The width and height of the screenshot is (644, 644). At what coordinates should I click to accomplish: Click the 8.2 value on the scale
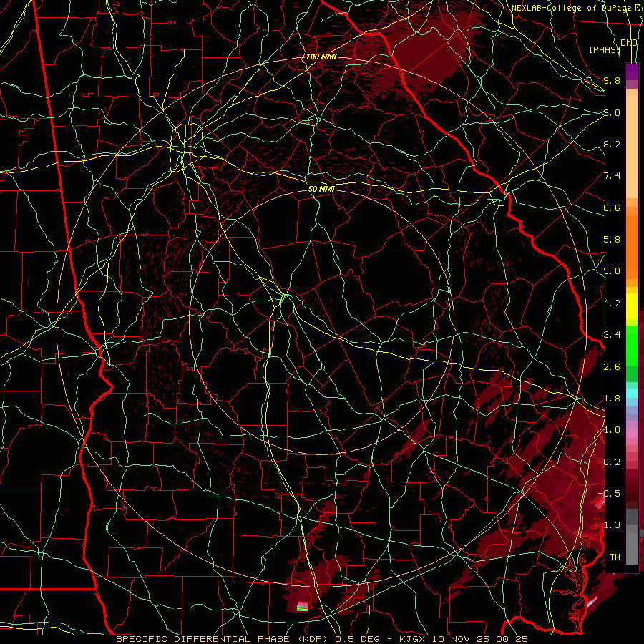click(x=612, y=144)
